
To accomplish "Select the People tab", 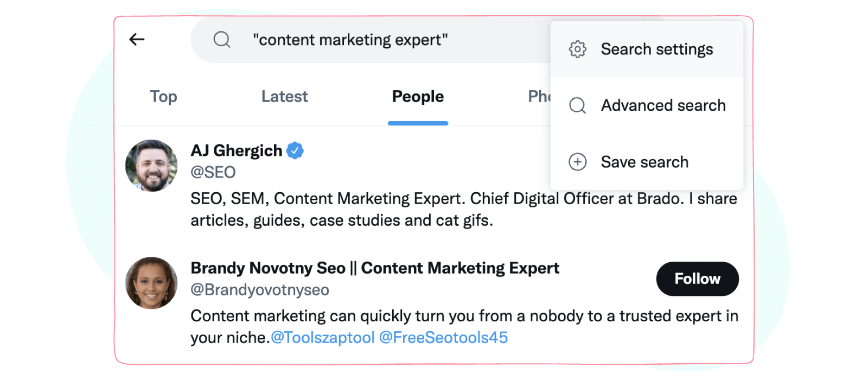I will point(418,97).
